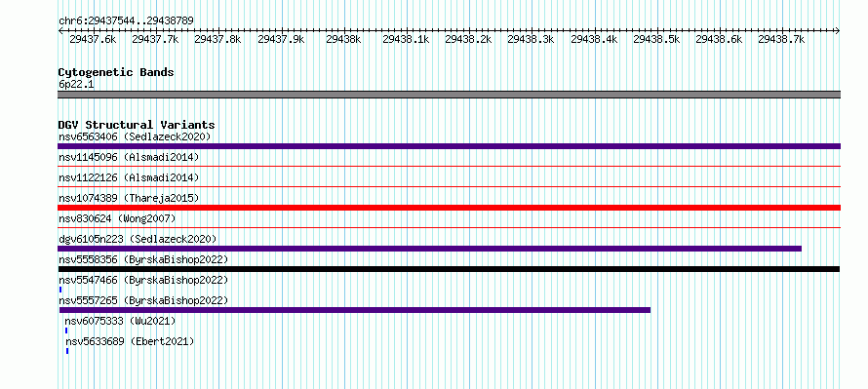Click the 29438.7k ruler label
868x389 pixels.
[781, 39]
